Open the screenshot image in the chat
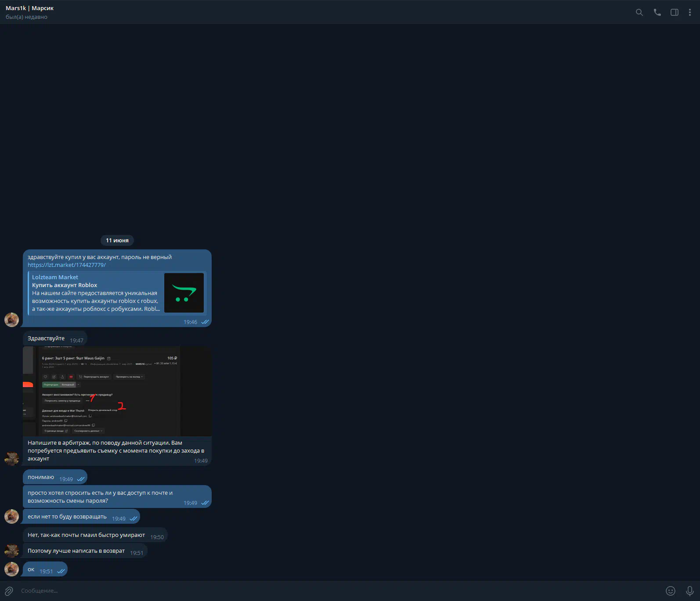The height and width of the screenshot is (601, 700). pyautogui.click(x=117, y=391)
